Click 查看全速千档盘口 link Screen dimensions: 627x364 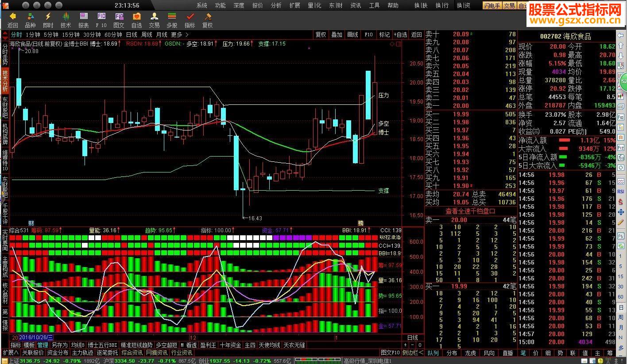click(x=470, y=211)
